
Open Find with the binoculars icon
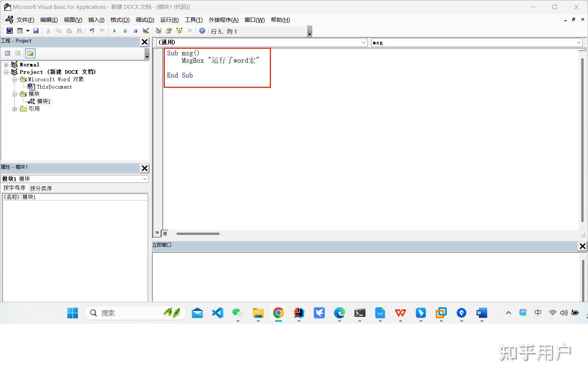[x=79, y=31]
